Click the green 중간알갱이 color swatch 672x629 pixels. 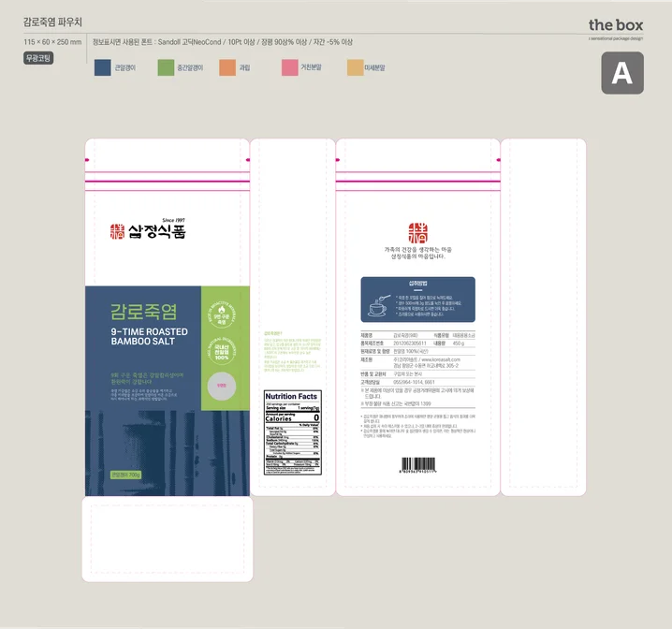(166, 67)
